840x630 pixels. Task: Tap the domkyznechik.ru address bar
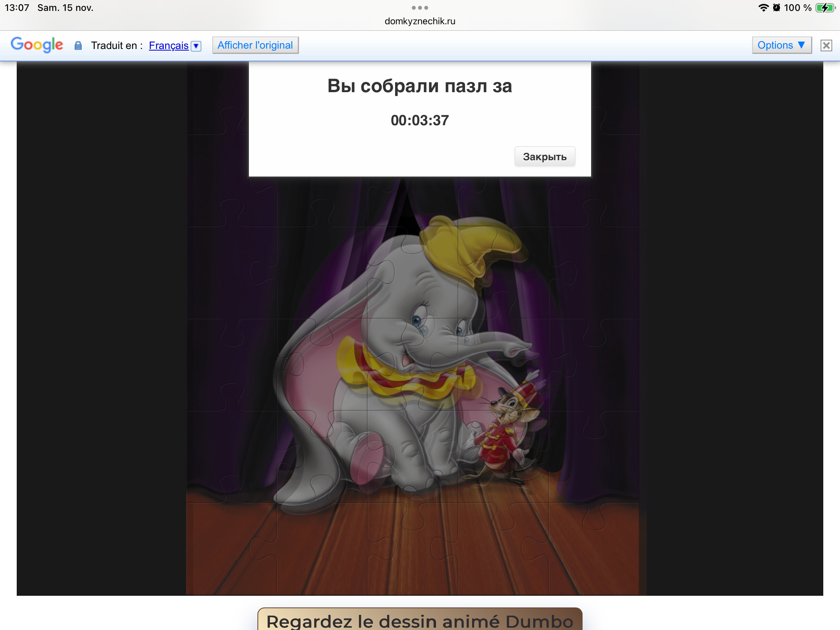(420, 21)
